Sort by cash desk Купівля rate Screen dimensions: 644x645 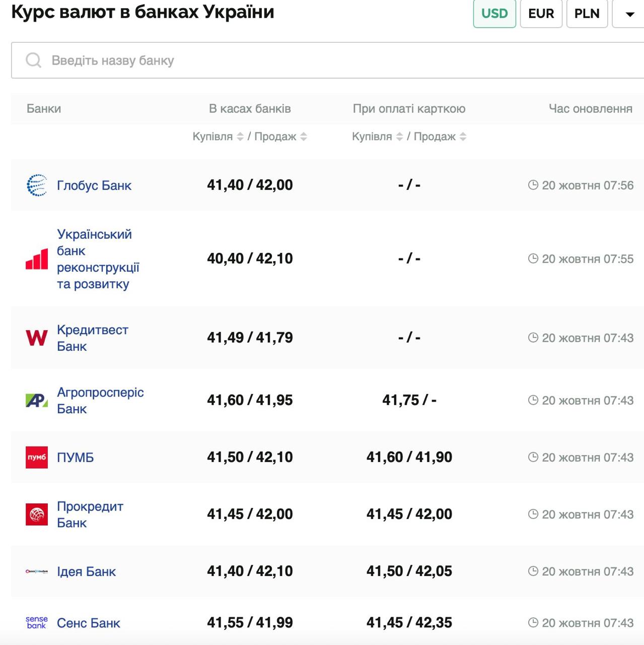[x=240, y=137]
